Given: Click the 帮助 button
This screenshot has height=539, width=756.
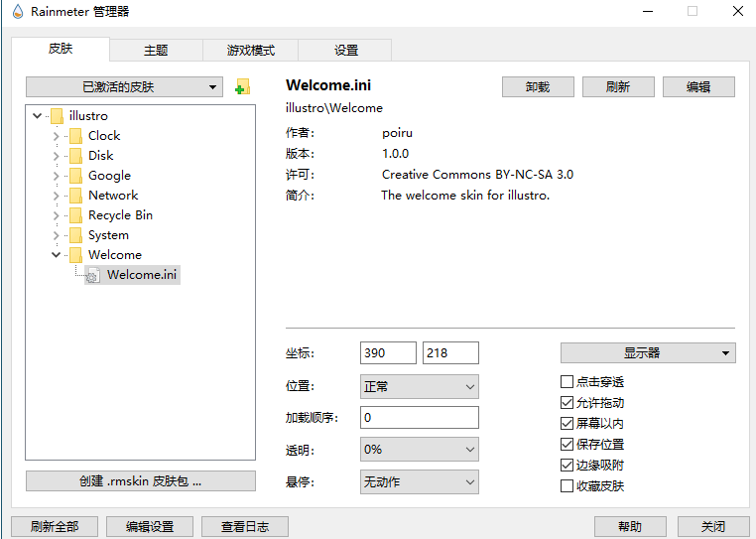Looking at the screenshot, I should click(x=630, y=526).
